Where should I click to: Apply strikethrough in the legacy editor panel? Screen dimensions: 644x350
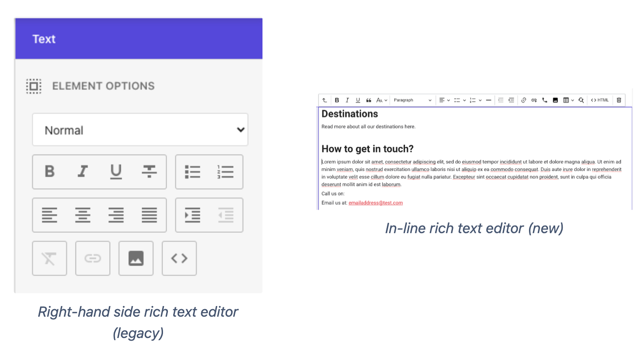149,171
